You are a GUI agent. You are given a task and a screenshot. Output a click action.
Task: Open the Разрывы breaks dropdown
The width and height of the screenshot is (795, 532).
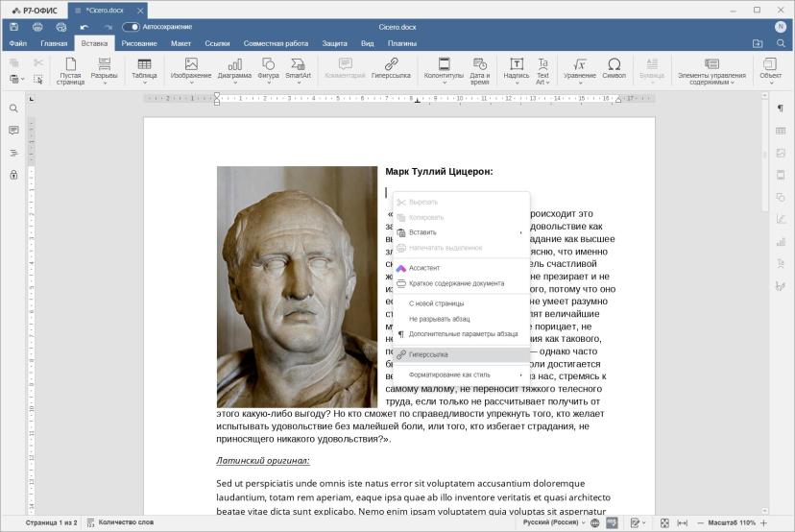click(104, 70)
